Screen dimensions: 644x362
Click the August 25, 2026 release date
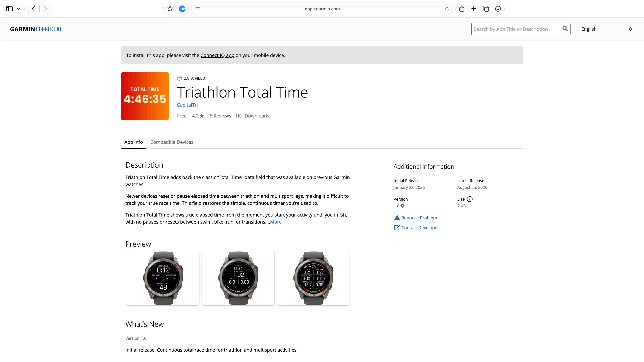pos(472,187)
